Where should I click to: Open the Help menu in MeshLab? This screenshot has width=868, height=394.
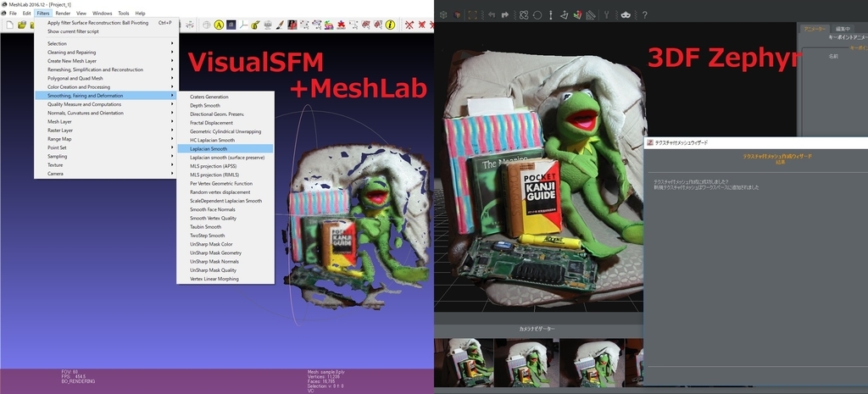pyautogui.click(x=140, y=14)
